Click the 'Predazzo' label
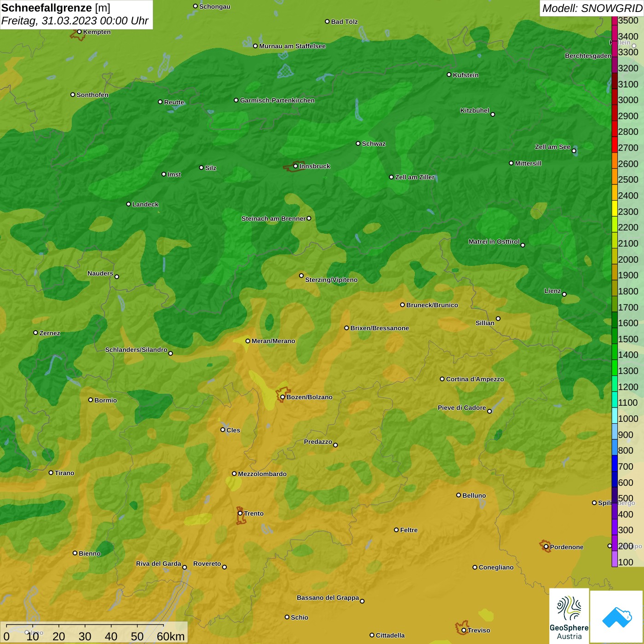This screenshot has width=644, height=644. coord(318,442)
